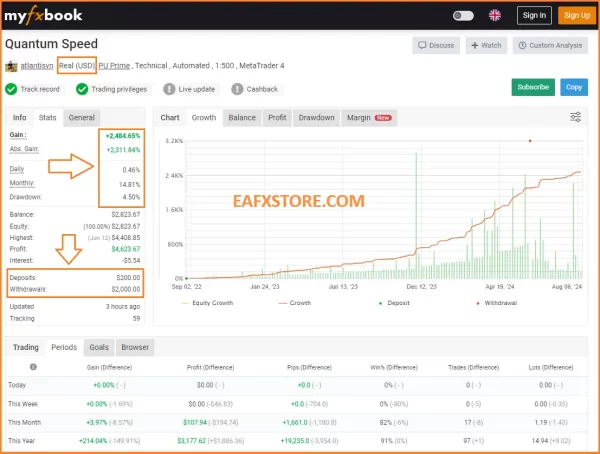Screen dimensions: 600x454
Task: Select the Drawdown chart tab
Action: 316,118
